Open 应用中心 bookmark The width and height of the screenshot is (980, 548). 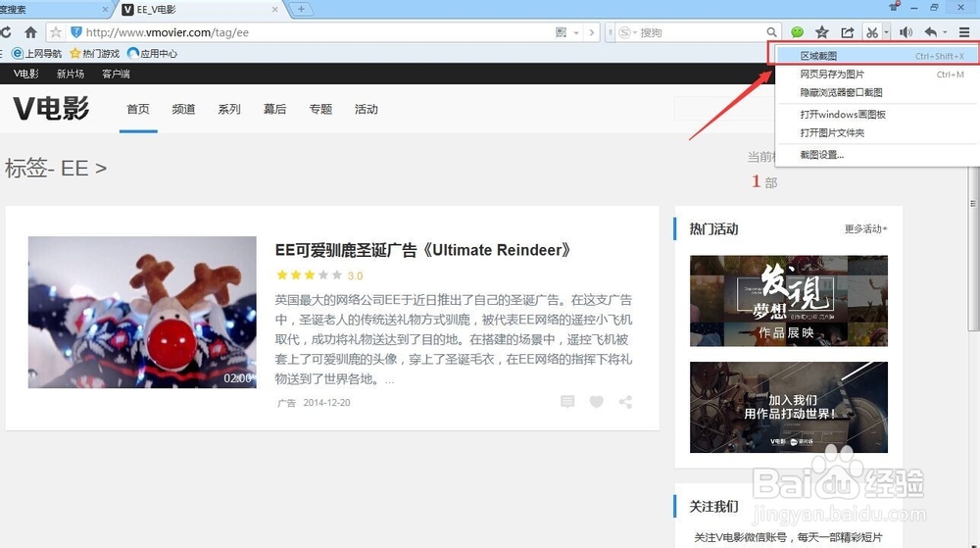click(x=153, y=54)
